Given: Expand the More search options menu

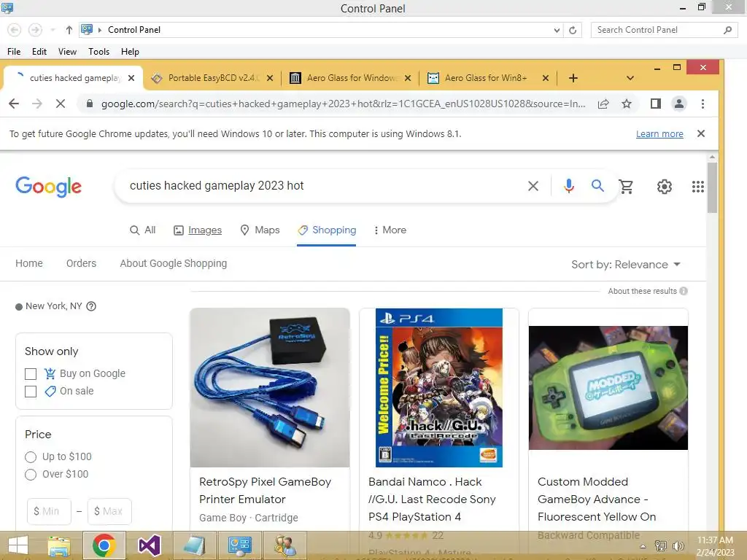Looking at the screenshot, I should tap(390, 230).
